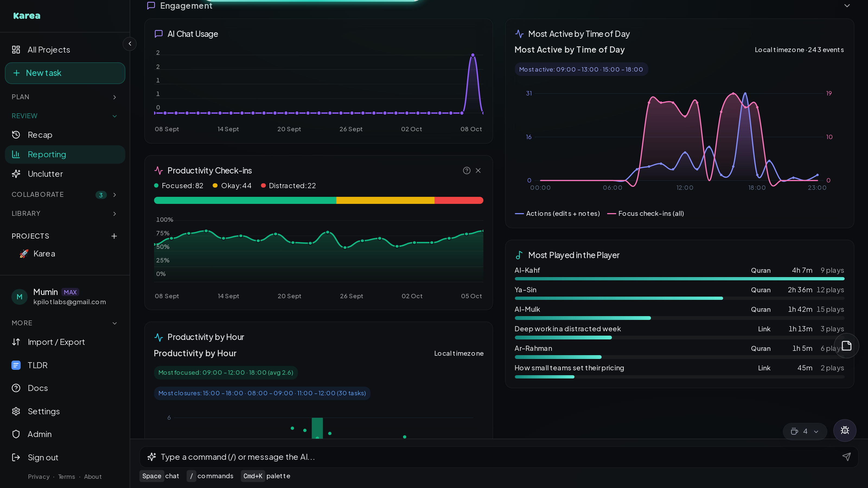
Task: Click the Admin shield icon
Action: click(x=16, y=434)
